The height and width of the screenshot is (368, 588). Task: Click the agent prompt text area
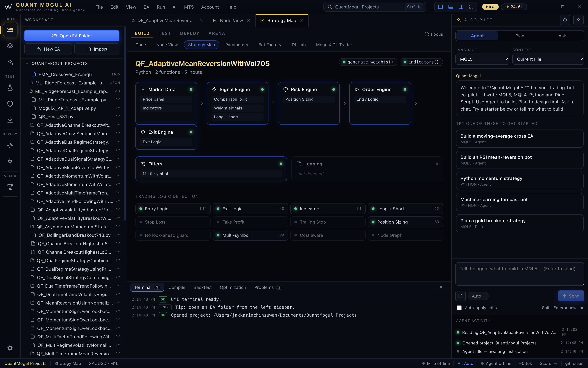520,274
